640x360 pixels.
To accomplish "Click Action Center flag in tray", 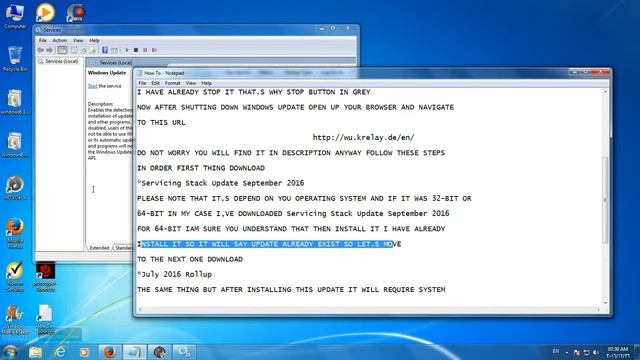I will pos(576,352).
